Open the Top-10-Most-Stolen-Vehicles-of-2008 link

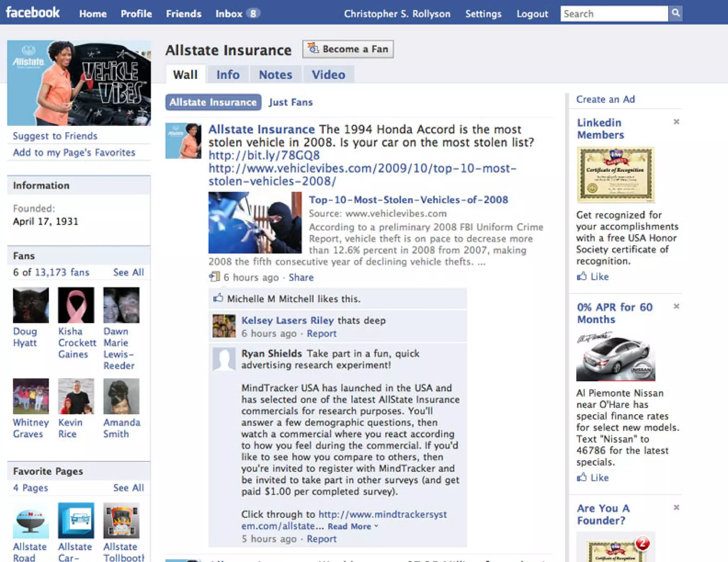tap(408, 200)
